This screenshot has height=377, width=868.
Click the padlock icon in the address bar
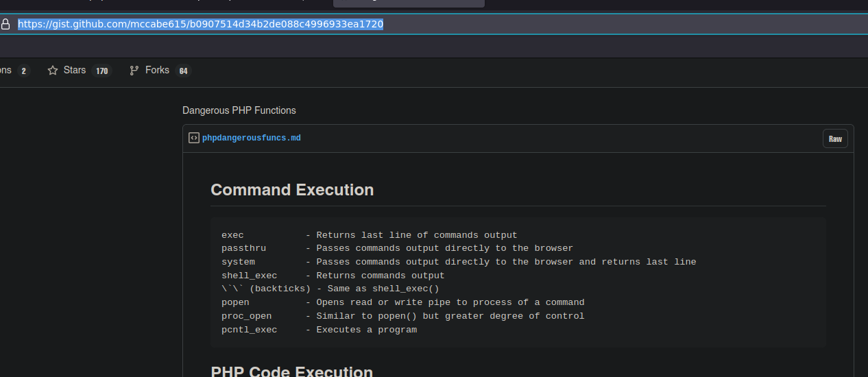[5, 25]
